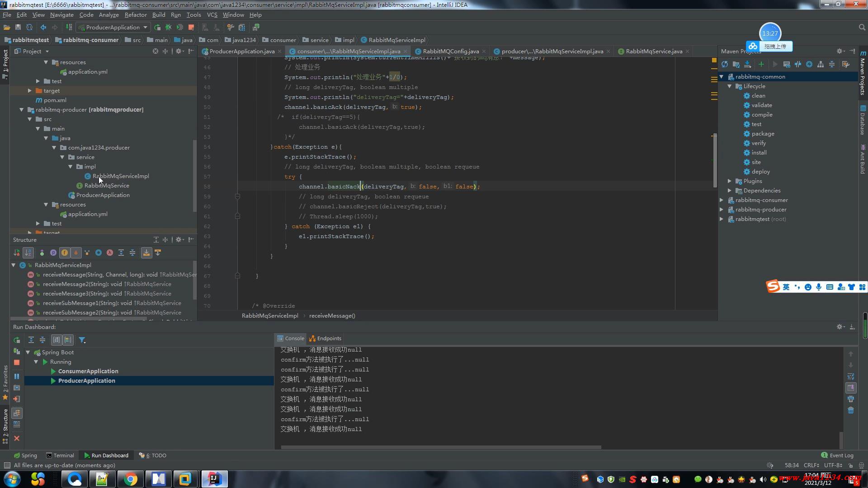868x488 pixels.
Task: Click the Synchronize toolbar icon
Action: click(x=29, y=27)
